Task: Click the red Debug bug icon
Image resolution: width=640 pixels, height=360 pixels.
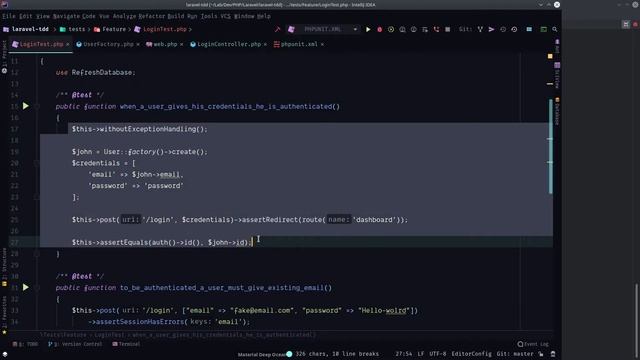Action: (380, 29)
